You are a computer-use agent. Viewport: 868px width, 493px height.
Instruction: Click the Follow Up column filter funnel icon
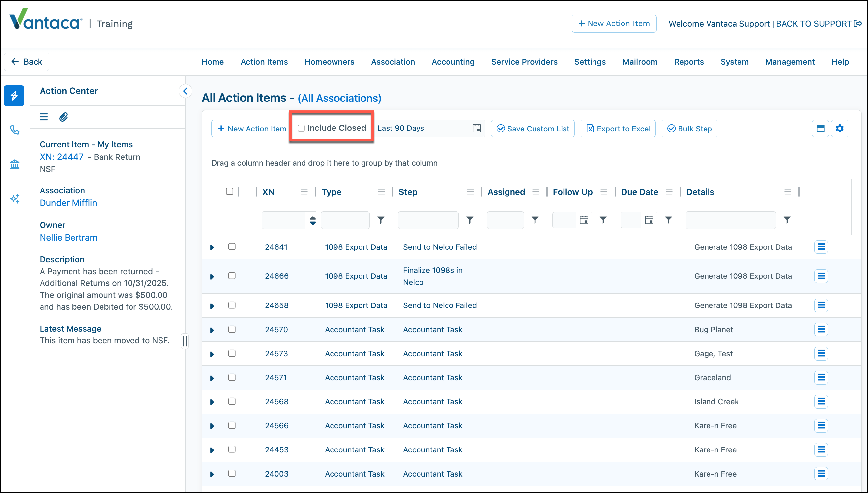click(x=603, y=220)
